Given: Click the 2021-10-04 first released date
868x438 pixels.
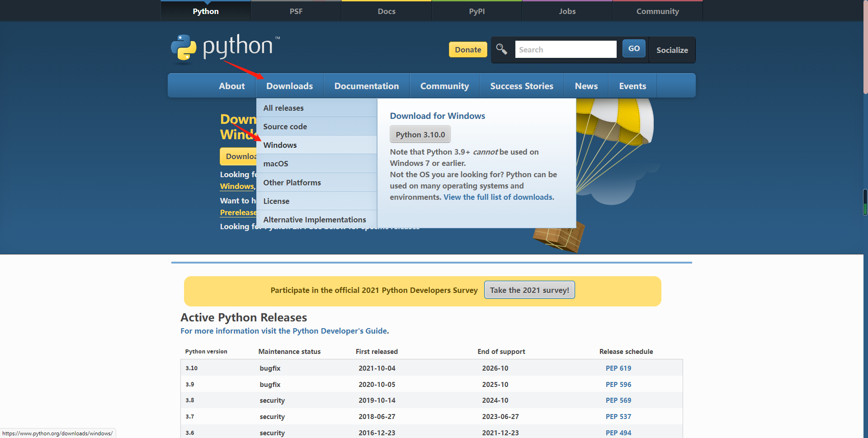Looking at the screenshot, I should 377,368.
